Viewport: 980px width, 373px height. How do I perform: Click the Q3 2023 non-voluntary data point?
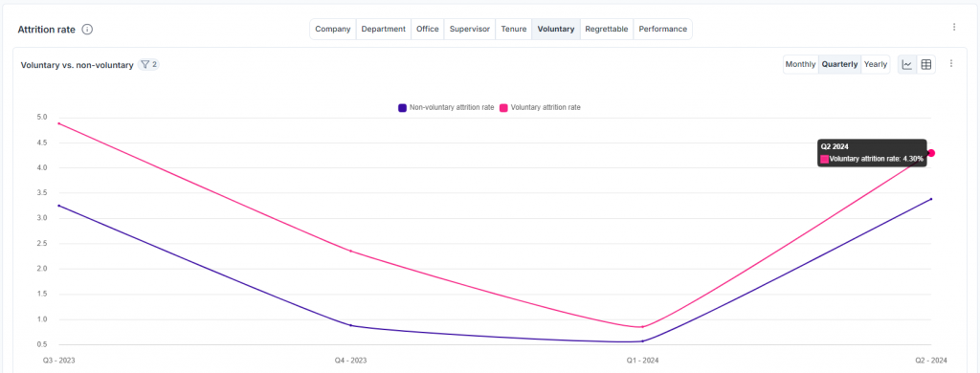(x=58, y=206)
